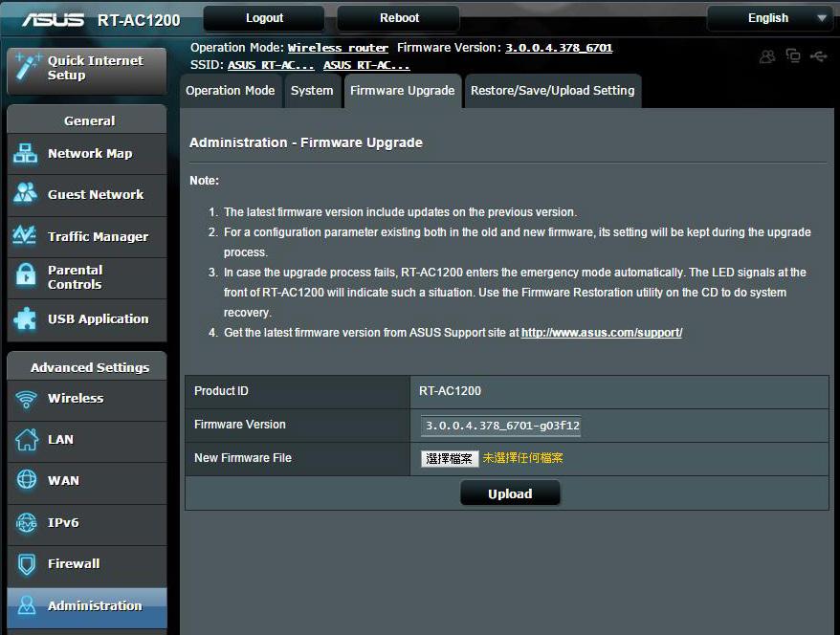This screenshot has width=840, height=635.
Task: Open the USB Application page
Action: (87, 319)
